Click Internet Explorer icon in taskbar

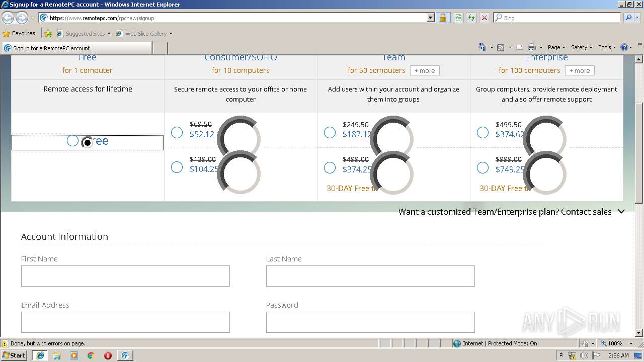(x=40, y=355)
